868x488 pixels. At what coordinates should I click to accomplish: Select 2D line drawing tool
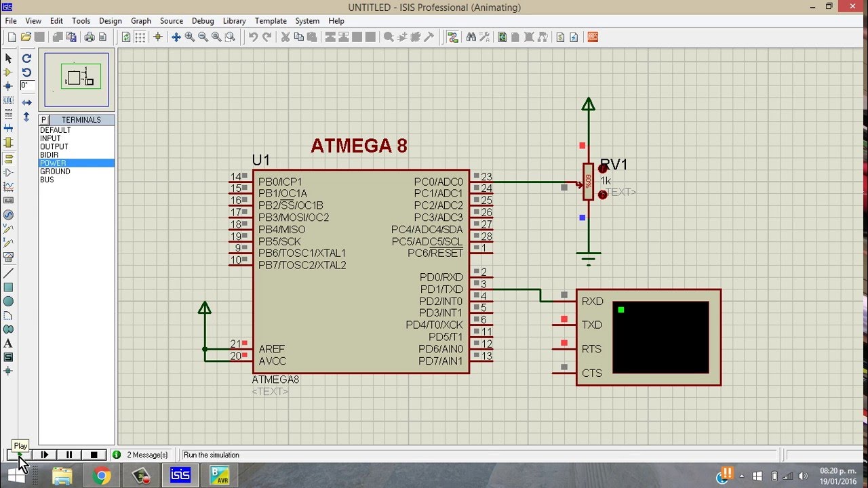click(8, 273)
